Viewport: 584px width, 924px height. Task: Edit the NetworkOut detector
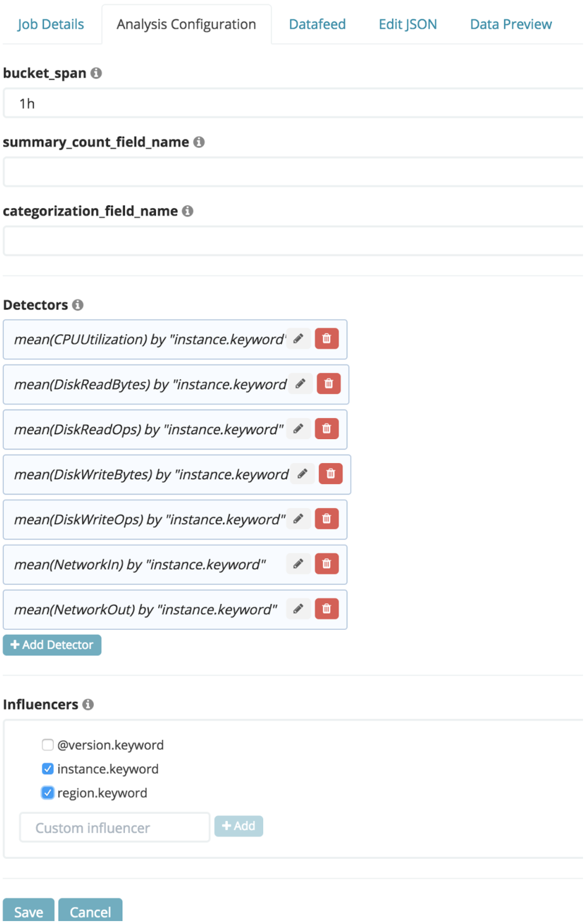[x=298, y=609]
